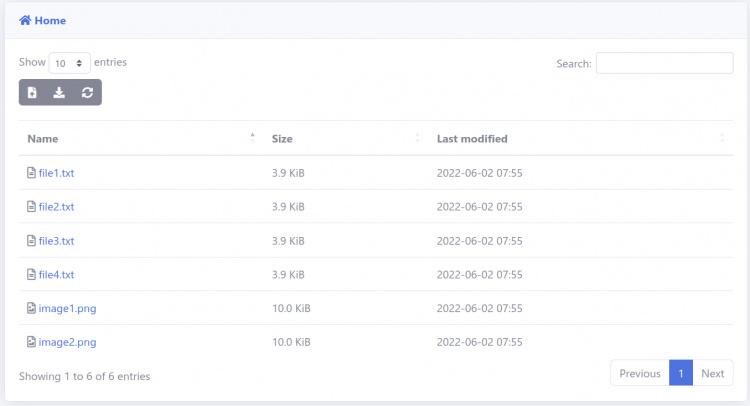Click the image icon beside image2.png
Viewport: 750px width, 406px height.
tap(31, 342)
